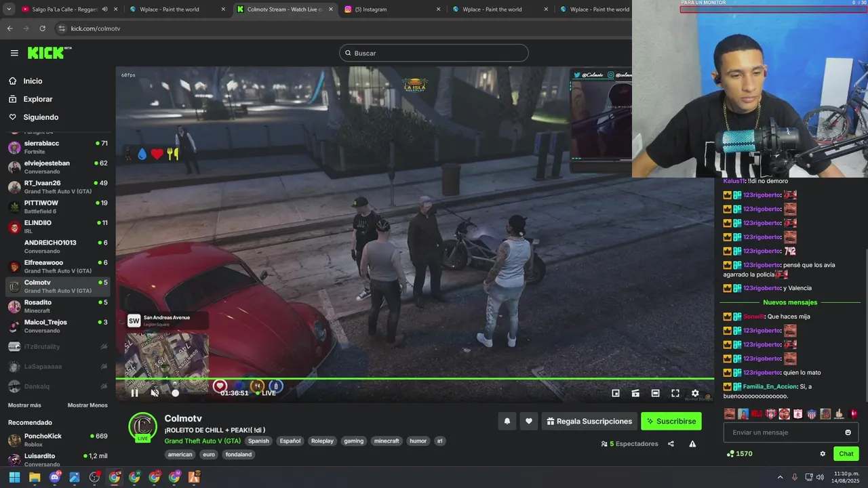The image size is (868, 488).
Task: Open elviejoesteban channel in sidebar
Action: (58, 167)
